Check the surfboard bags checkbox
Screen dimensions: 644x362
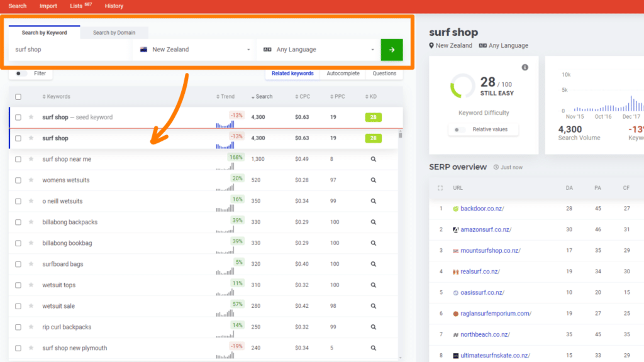[18, 265]
